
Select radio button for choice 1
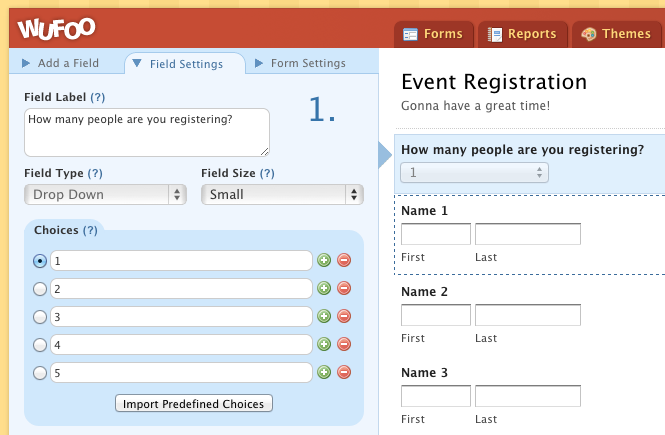(x=40, y=261)
